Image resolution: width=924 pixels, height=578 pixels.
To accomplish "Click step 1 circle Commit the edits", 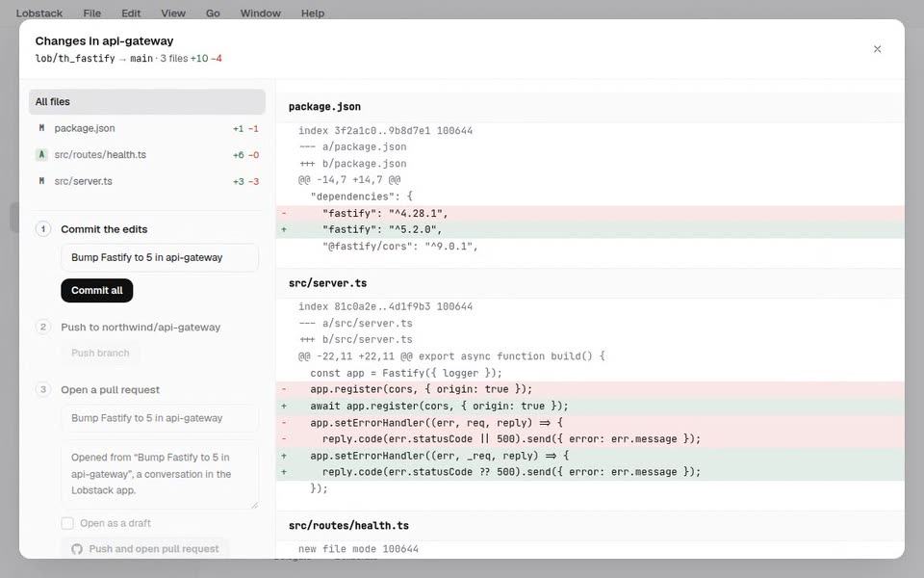I will pos(43,229).
